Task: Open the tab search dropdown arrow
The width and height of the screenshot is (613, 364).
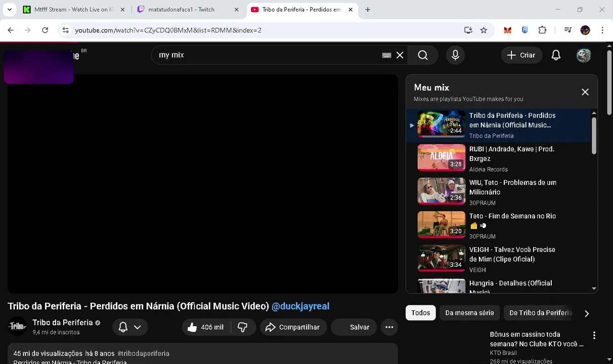Action: 10,9
